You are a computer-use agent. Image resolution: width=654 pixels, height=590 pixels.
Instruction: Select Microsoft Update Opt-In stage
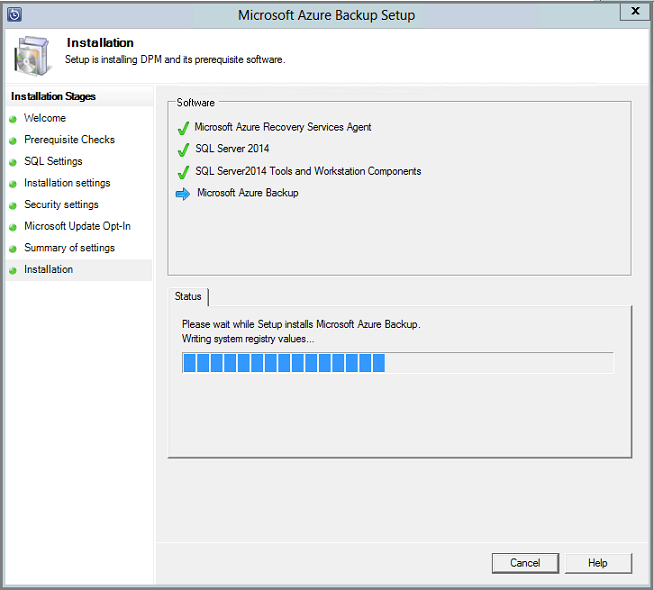click(77, 226)
